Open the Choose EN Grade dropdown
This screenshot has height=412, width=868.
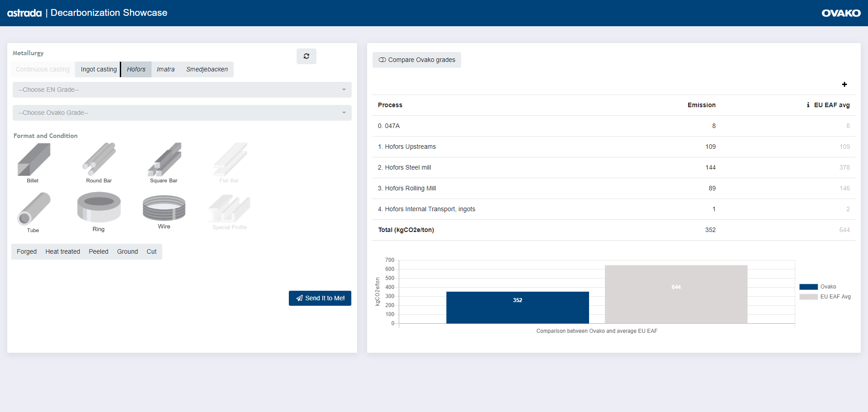coord(182,90)
